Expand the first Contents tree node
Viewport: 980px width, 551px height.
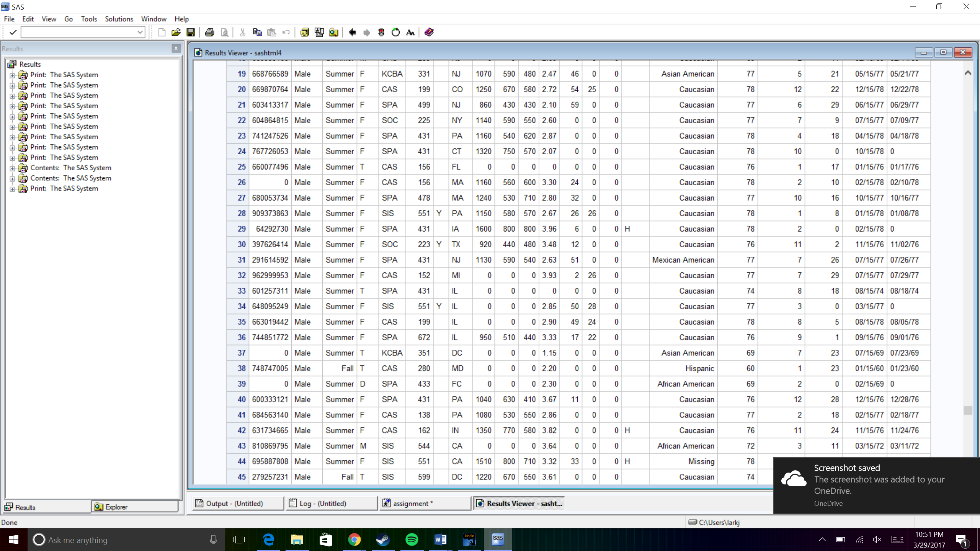[x=12, y=168]
